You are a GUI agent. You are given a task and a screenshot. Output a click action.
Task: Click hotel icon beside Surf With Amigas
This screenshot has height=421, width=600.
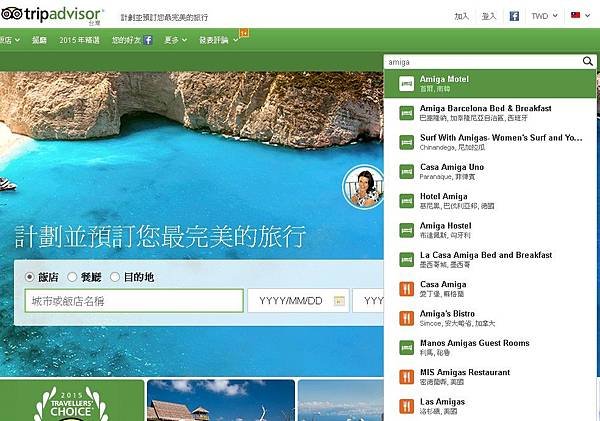coord(406,142)
